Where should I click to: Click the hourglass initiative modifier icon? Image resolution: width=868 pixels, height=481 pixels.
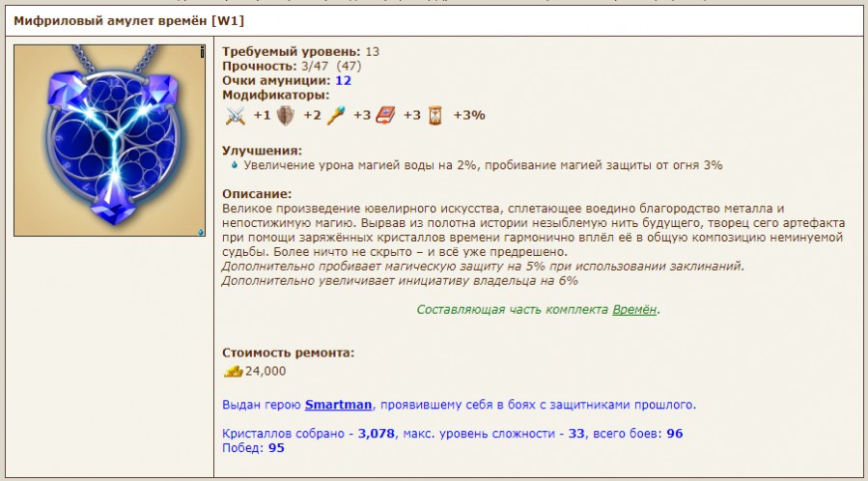[436, 115]
